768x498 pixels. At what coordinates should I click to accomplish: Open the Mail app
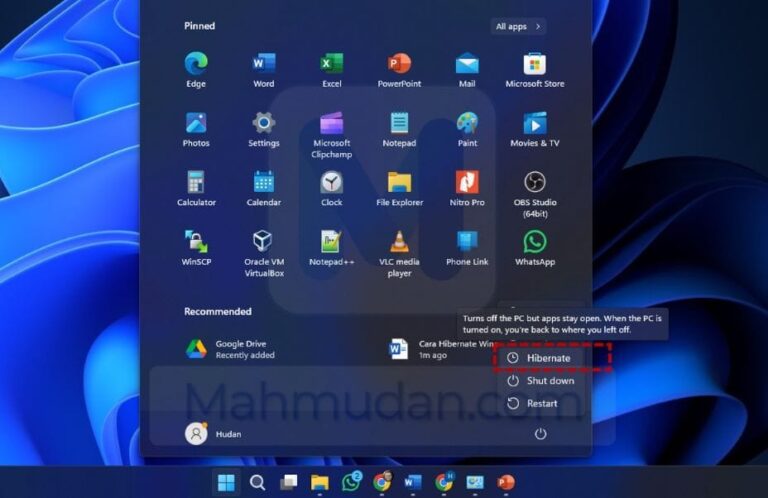pyautogui.click(x=467, y=69)
